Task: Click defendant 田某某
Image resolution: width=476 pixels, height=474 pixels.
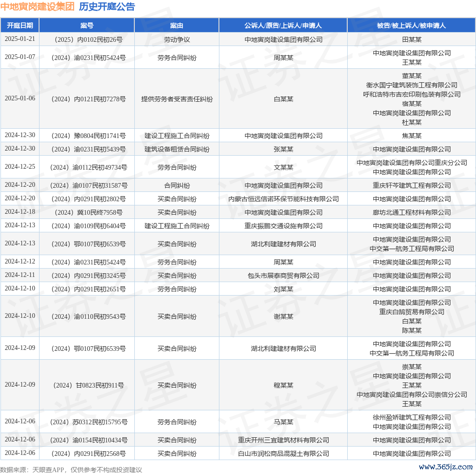Action: (x=412, y=39)
